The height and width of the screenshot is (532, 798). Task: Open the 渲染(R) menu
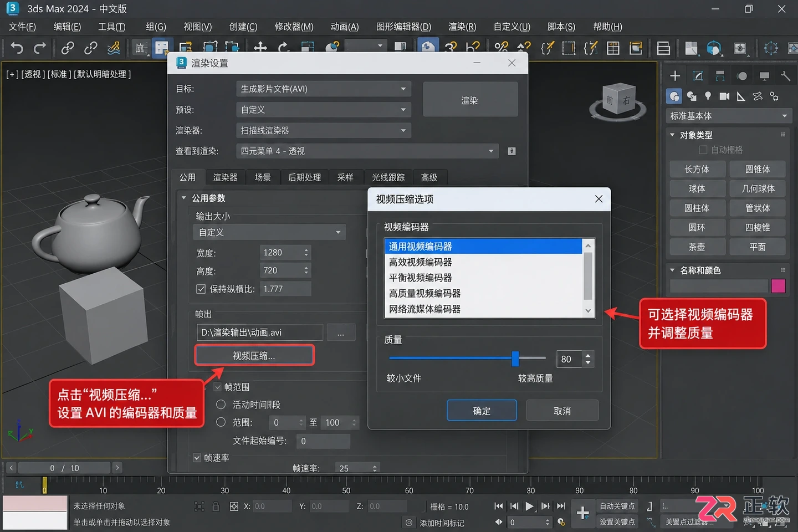pos(462,27)
